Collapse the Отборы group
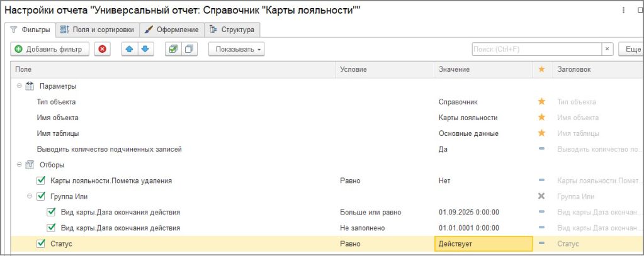The height and width of the screenshot is (256, 644). click(x=19, y=165)
